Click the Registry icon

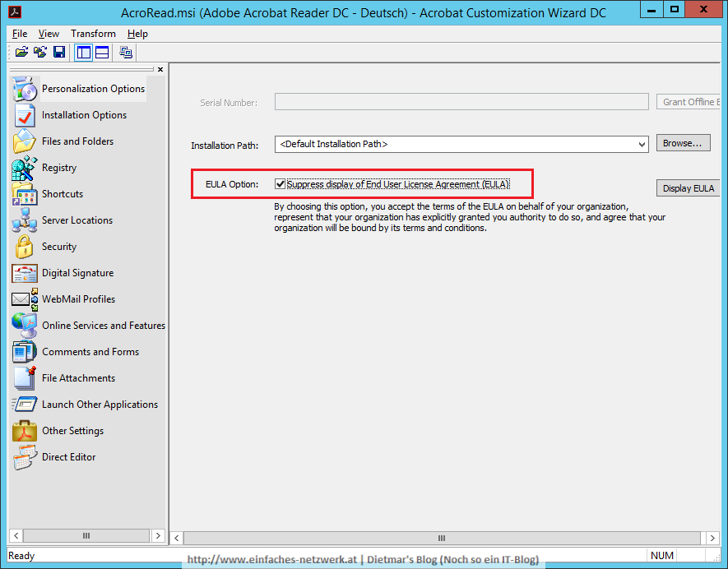point(25,168)
